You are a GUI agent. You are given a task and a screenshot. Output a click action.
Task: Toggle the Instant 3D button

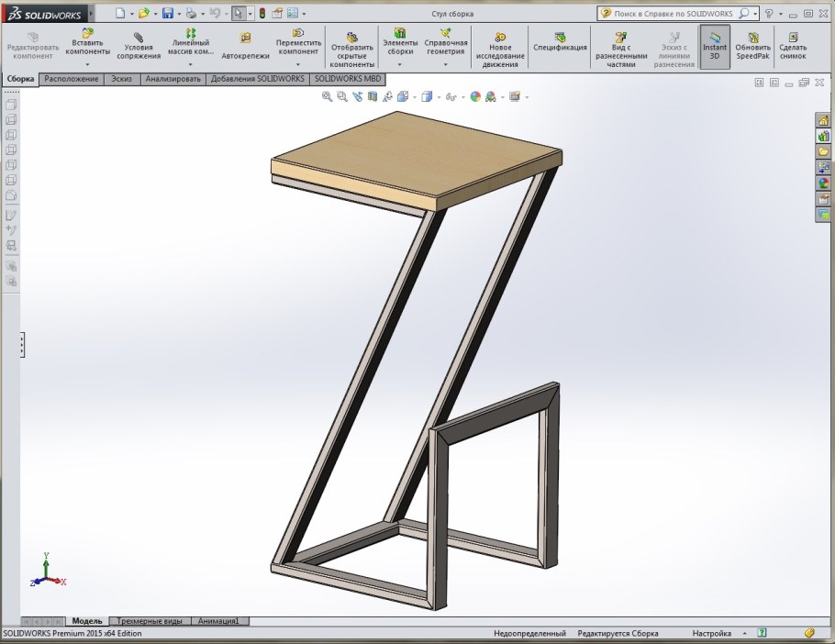(714, 46)
